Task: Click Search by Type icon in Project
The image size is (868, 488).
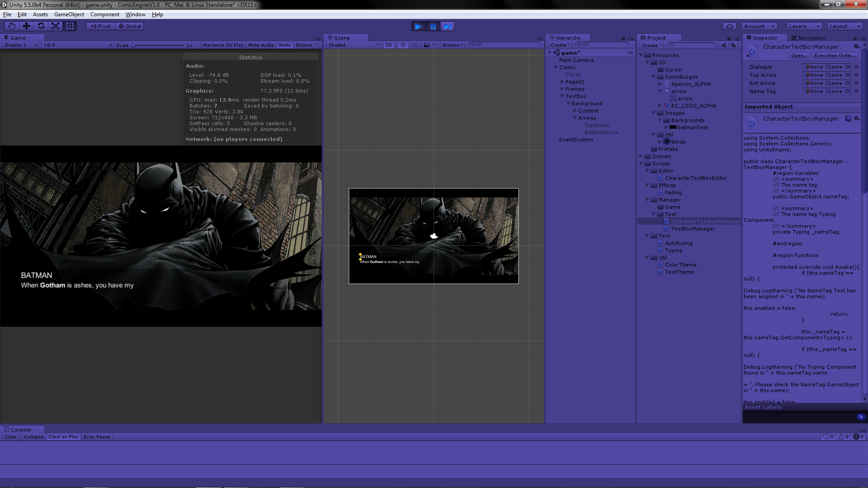Action: pyautogui.click(x=724, y=45)
